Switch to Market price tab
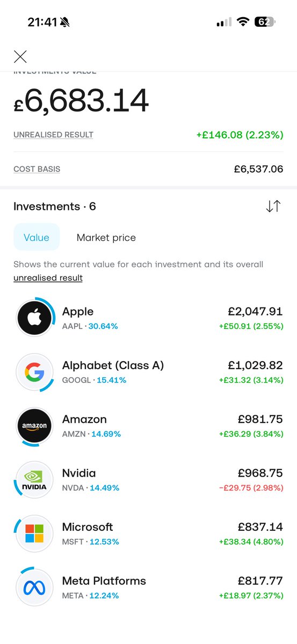 pos(106,237)
